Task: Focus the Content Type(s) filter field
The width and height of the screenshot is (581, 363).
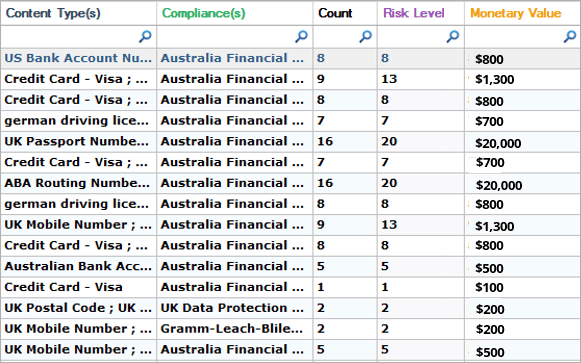Action: pos(79,37)
